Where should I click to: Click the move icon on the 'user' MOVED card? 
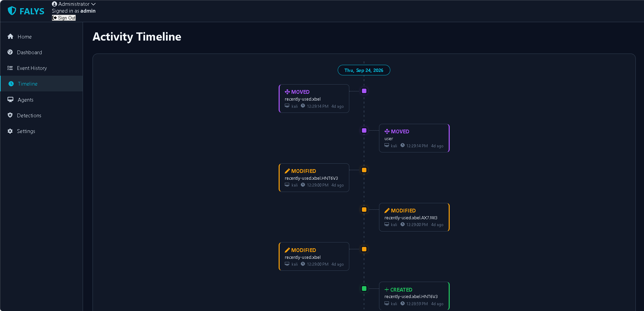coord(387,131)
